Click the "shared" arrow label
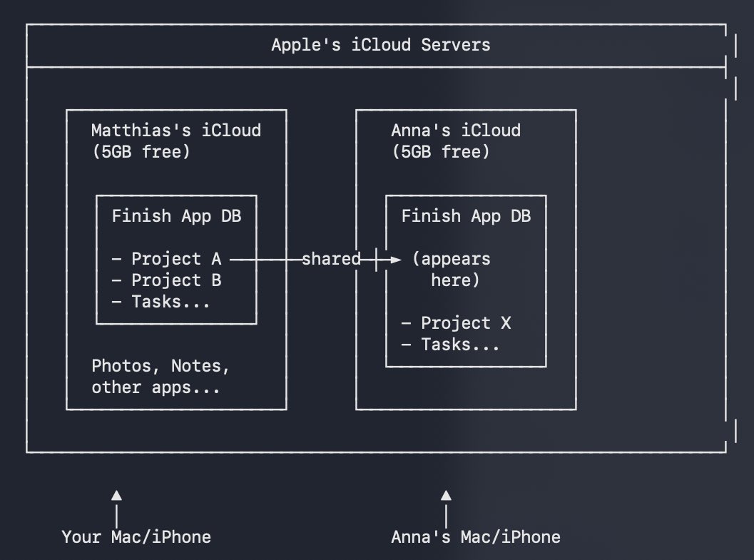The width and height of the screenshot is (754, 560). click(x=331, y=259)
